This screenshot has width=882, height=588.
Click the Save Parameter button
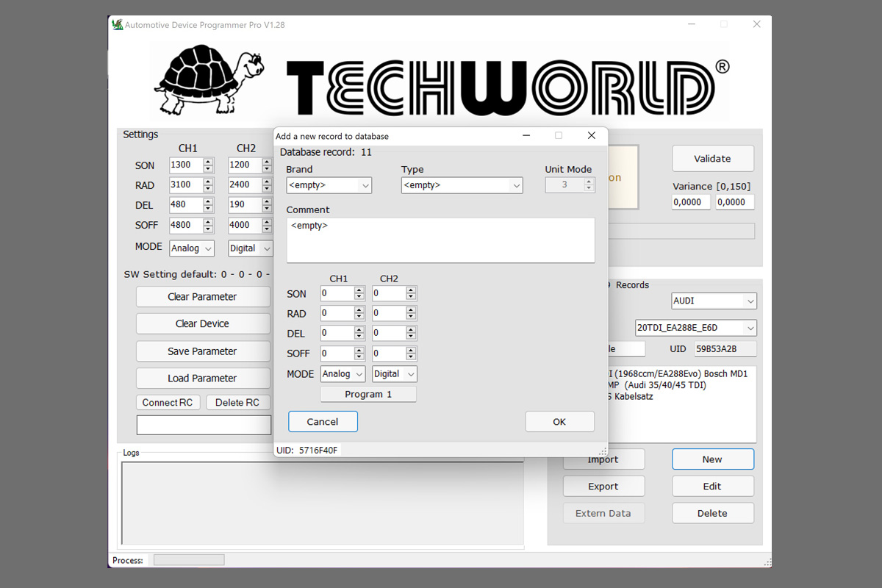tap(202, 351)
